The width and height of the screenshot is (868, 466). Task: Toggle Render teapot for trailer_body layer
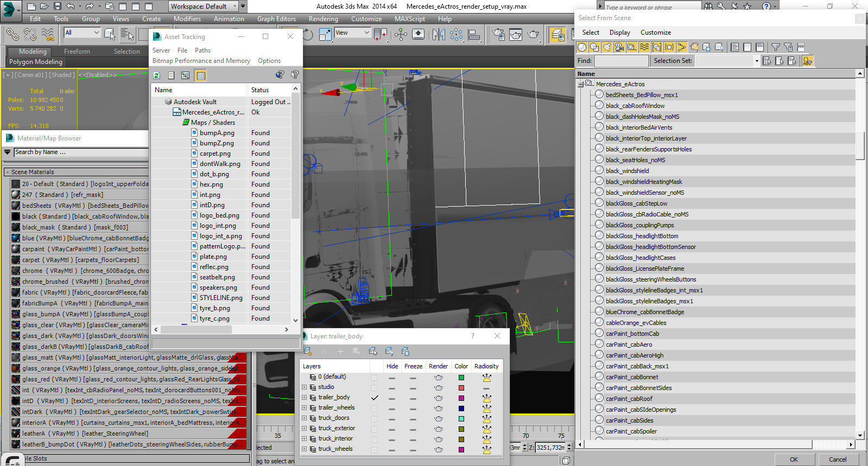click(439, 398)
